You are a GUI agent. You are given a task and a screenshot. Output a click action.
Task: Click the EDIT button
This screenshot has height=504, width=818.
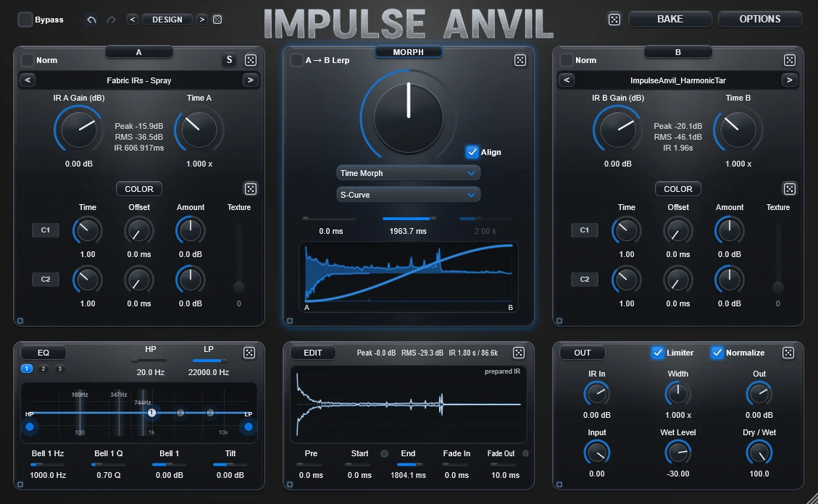(x=313, y=353)
